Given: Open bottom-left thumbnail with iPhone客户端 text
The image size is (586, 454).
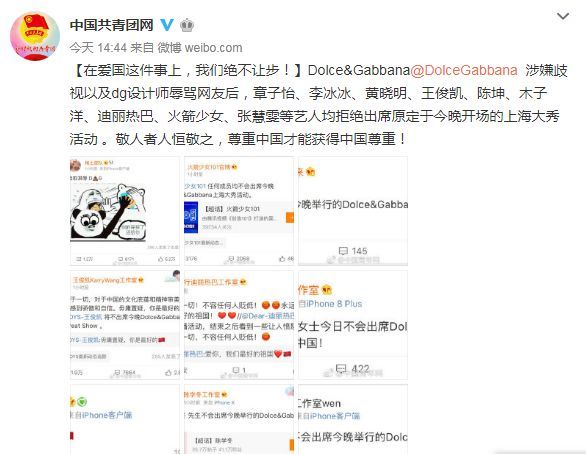Looking at the screenshot, I should (x=125, y=419).
